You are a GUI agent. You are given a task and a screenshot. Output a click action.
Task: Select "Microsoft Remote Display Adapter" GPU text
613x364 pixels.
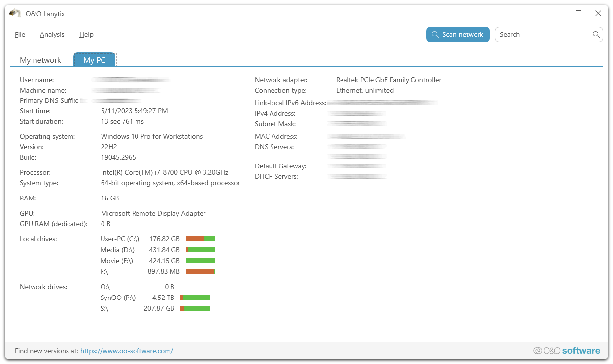(x=153, y=213)
